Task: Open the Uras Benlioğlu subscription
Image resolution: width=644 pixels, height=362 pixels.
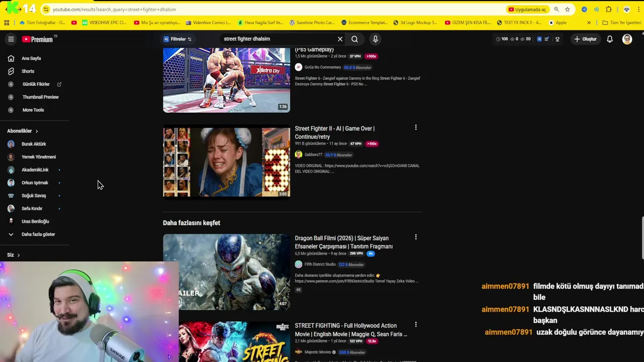Action: (35, 221)
